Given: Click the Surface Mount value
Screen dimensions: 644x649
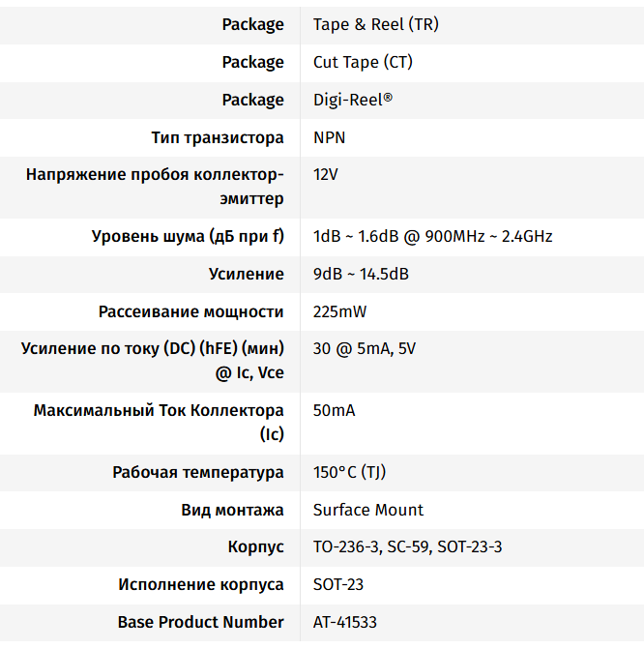Looking at the screenshot, I should pos(368,510).
